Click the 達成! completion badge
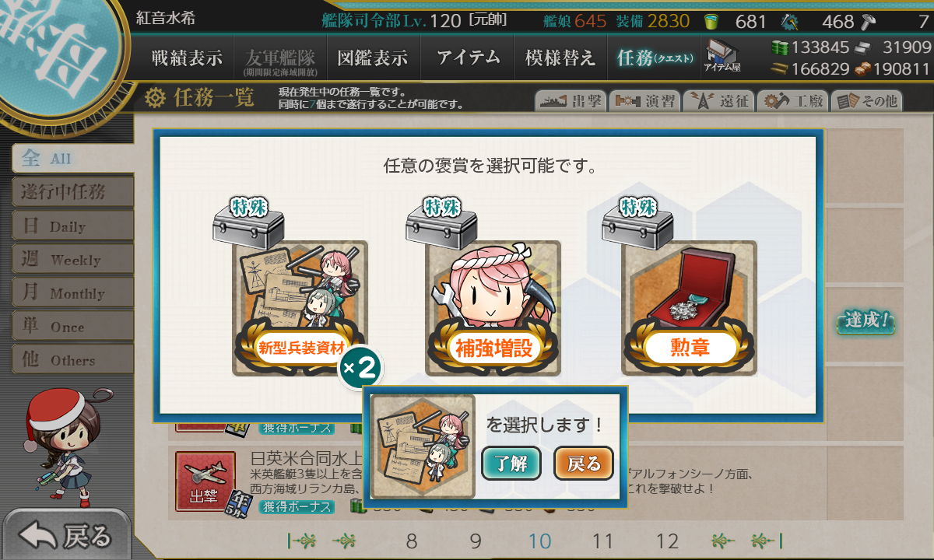The height and width of the screenshot is (560, 934). coord(866,321)
